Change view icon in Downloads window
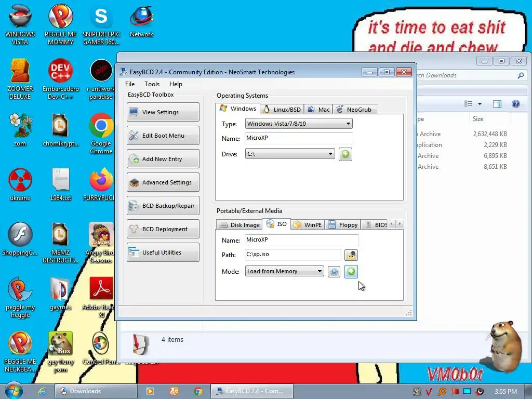Viewport: 532px width, 399px height. (x=468, y=104)
